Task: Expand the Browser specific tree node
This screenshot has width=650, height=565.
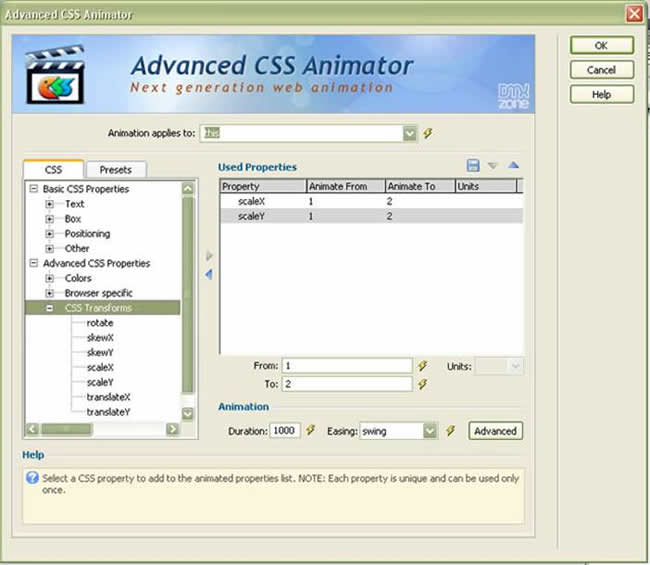Action: [49, 293]
